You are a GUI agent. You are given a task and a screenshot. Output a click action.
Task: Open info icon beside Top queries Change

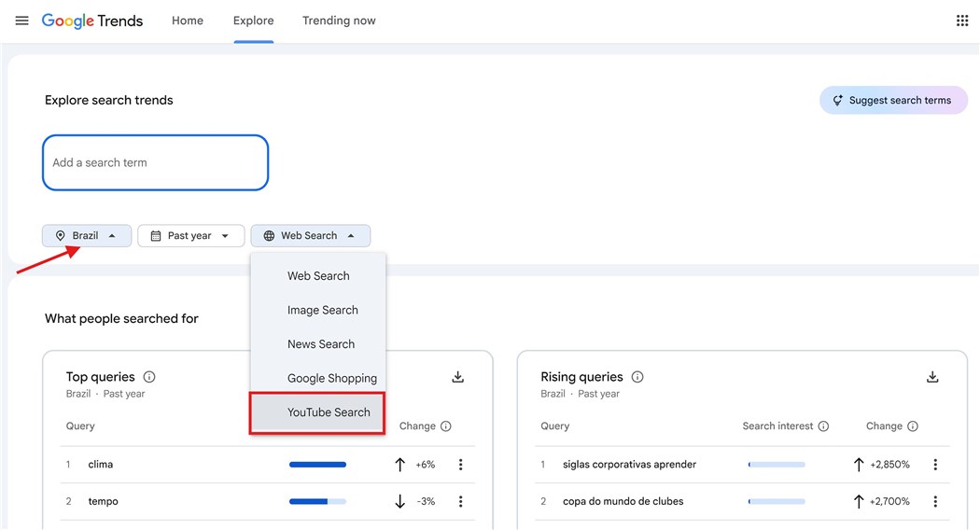pyautogui.click(x=445, y=426)
